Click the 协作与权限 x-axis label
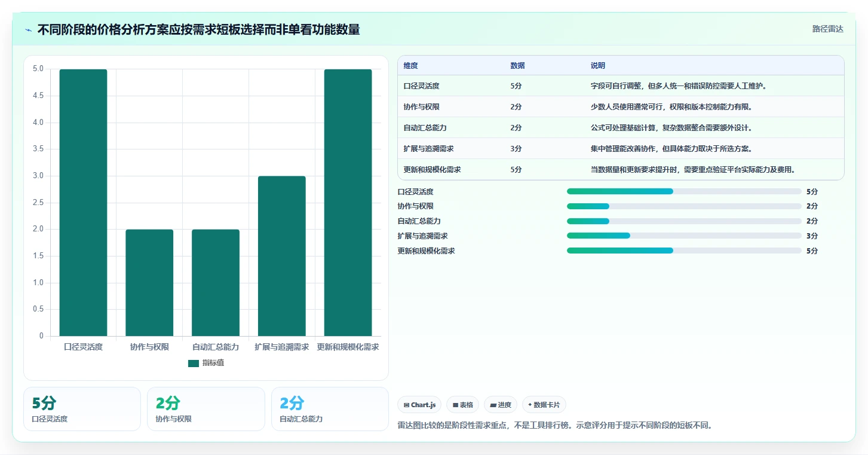Image resolution: width=868 pixels, height=455 pixels. click(x=149, y=347)
